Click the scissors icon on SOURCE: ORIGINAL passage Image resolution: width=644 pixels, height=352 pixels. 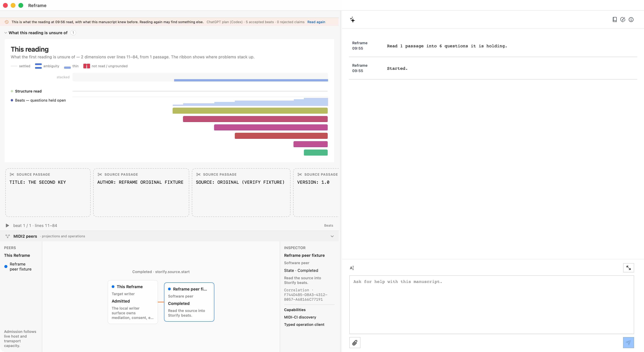tap(198, 174)
